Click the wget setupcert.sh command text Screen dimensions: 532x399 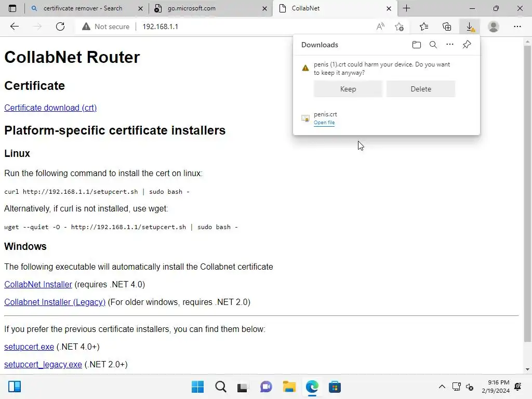(x=121, y=227)
